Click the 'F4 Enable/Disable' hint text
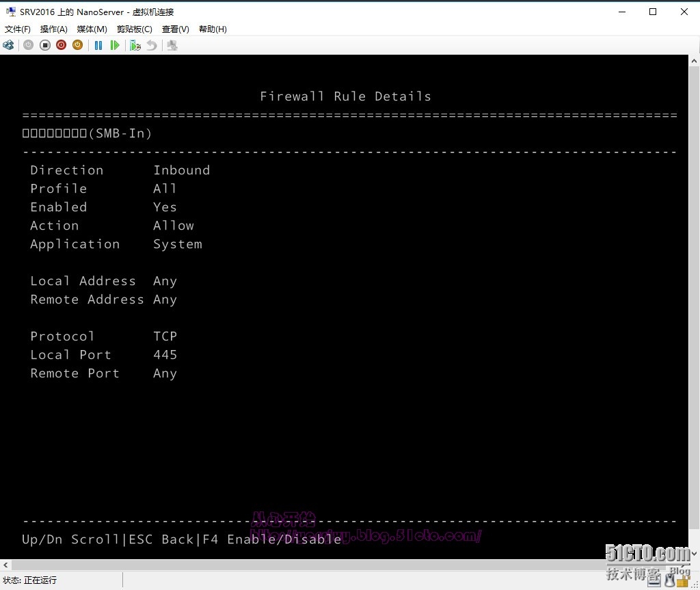Image resolution: width=700 pixels, height=590 pixels. tap(272, 539)
